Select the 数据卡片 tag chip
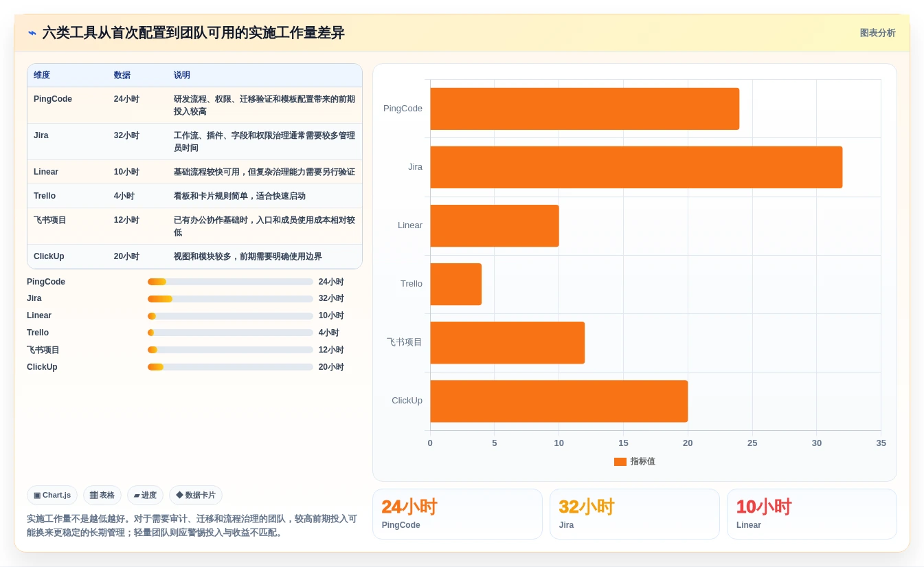 click(196, 495)
